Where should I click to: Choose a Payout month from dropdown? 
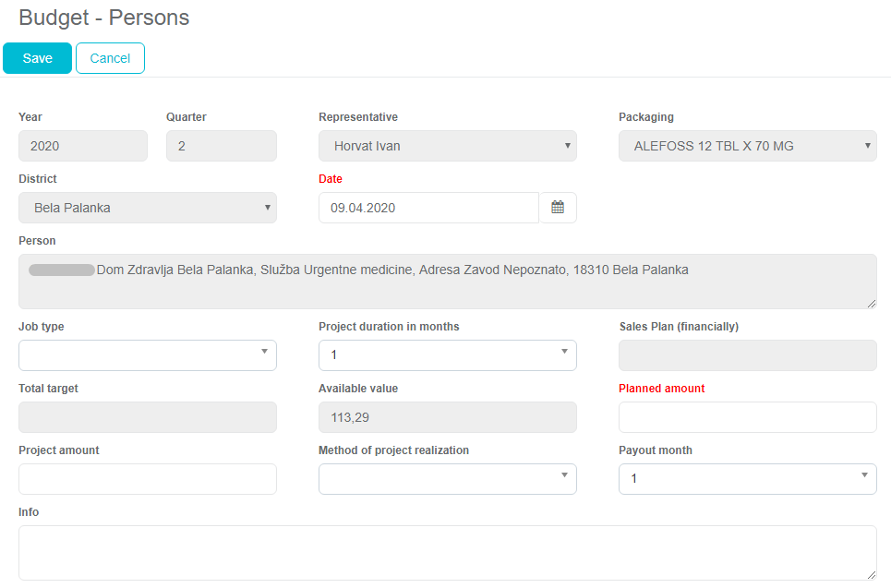[x=747, y=479]
